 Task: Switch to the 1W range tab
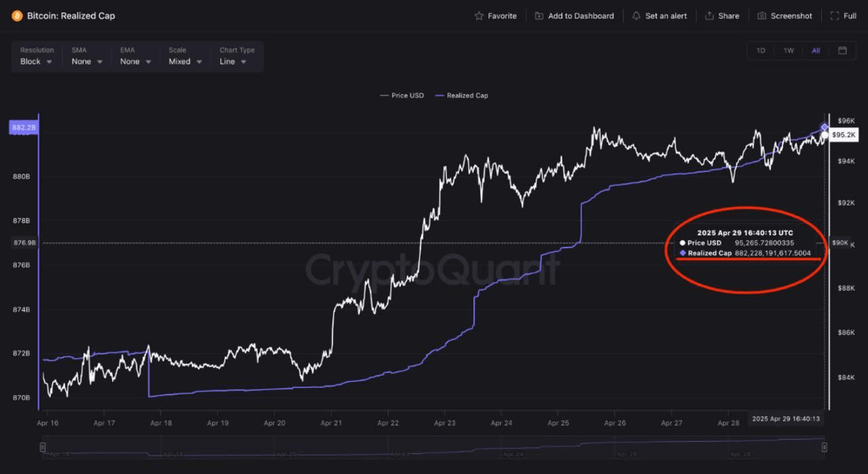coord(789,50)
